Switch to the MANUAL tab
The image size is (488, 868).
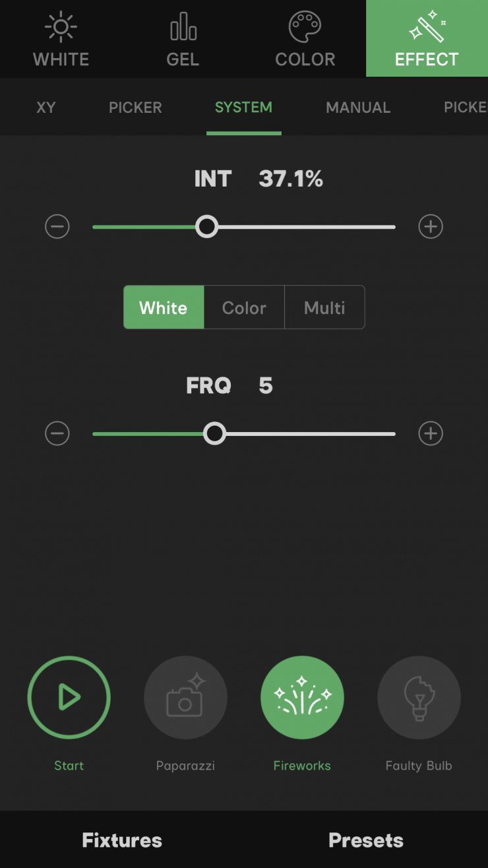coord(358,107)
